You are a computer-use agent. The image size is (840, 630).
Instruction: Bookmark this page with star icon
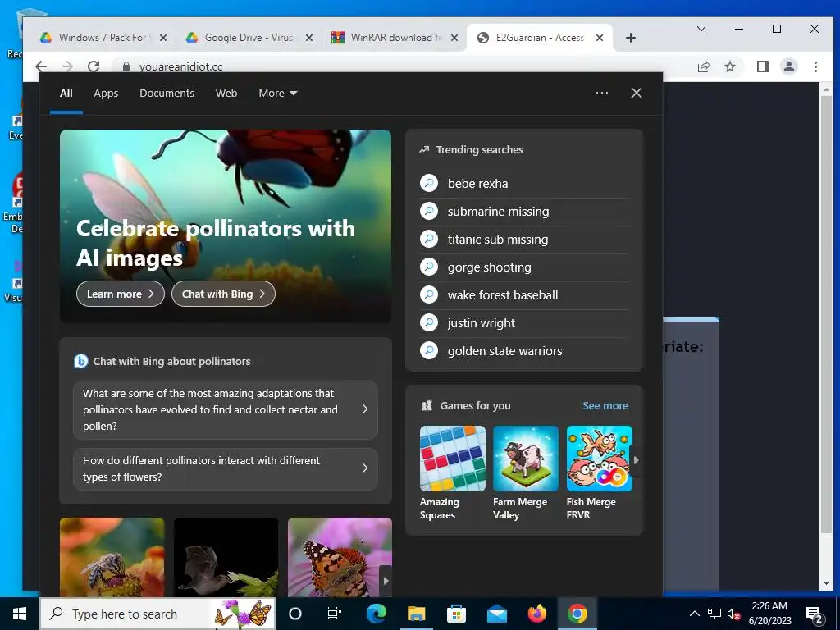point(730,66)
